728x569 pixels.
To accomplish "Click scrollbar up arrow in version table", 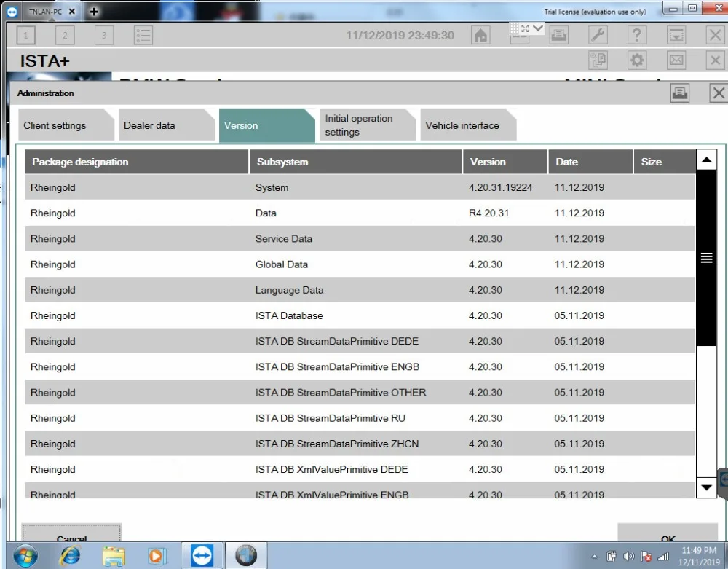I will pyautogui.click(x=707, y=160).
